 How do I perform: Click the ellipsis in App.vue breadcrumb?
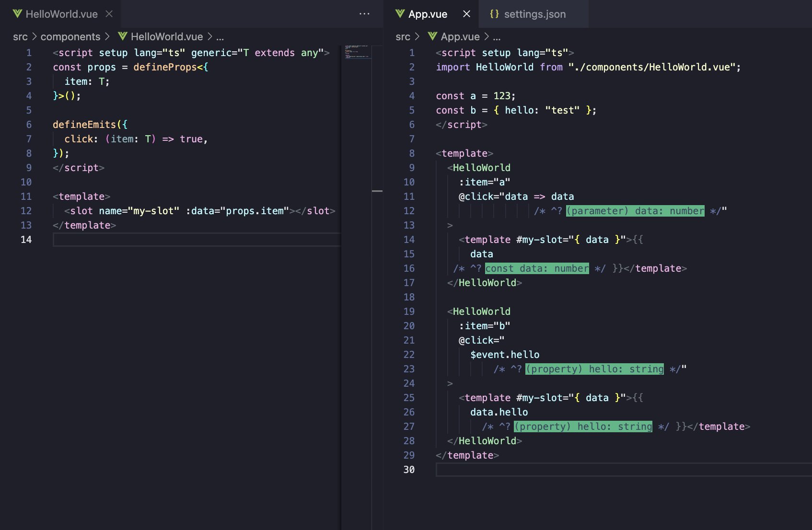click(497, 37)
